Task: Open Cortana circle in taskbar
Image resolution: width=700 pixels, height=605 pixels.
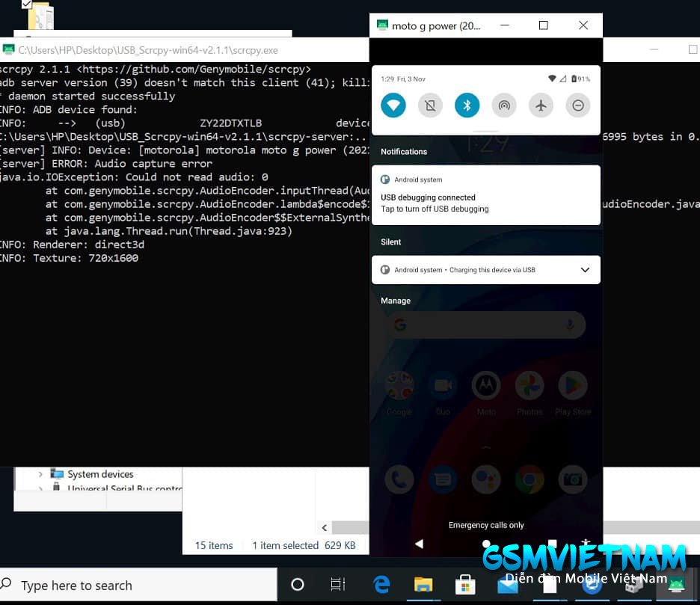Action: coord(298,585)
